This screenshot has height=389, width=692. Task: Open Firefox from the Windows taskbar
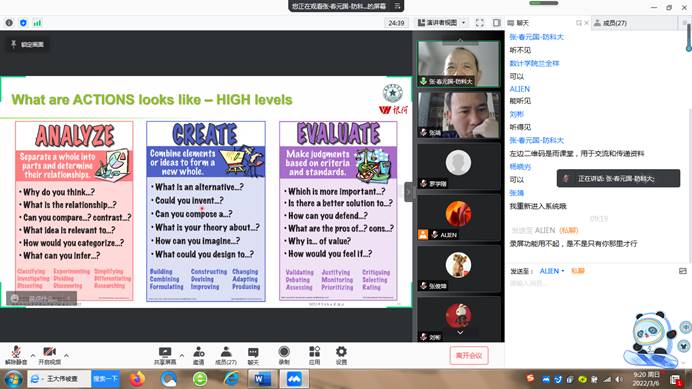[x=137, y=379]
